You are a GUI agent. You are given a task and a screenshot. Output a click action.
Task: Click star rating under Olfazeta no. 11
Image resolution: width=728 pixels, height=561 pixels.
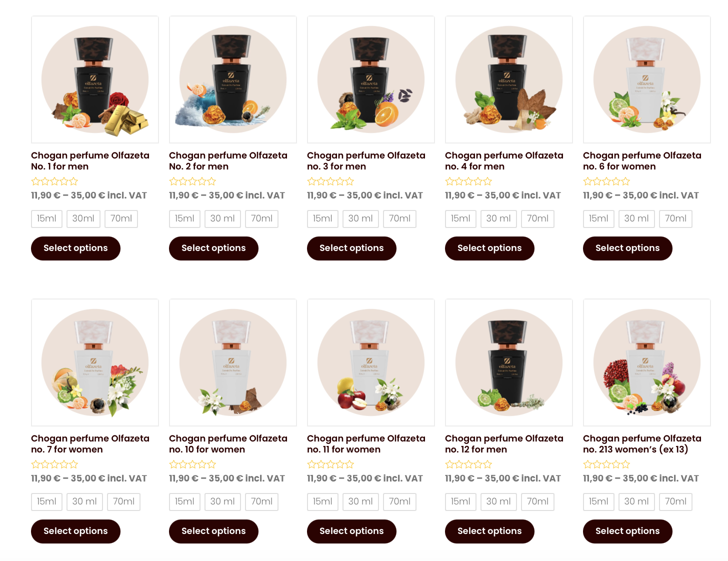[330, 464]
